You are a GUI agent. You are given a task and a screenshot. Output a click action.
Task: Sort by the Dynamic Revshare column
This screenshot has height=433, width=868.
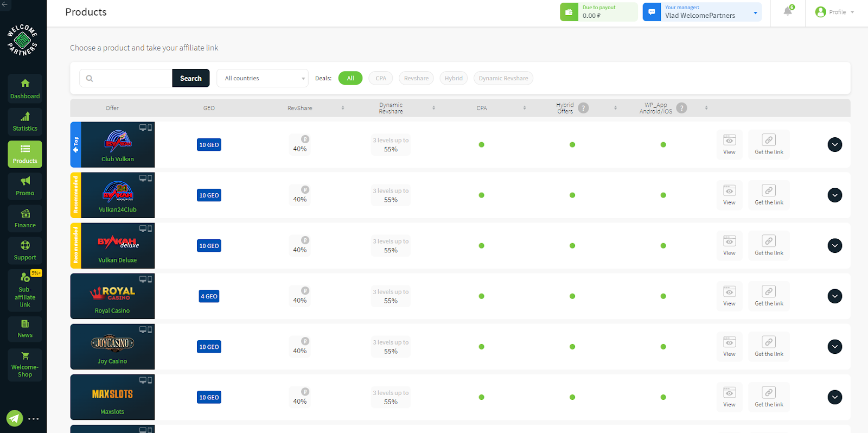pos(433,108)
